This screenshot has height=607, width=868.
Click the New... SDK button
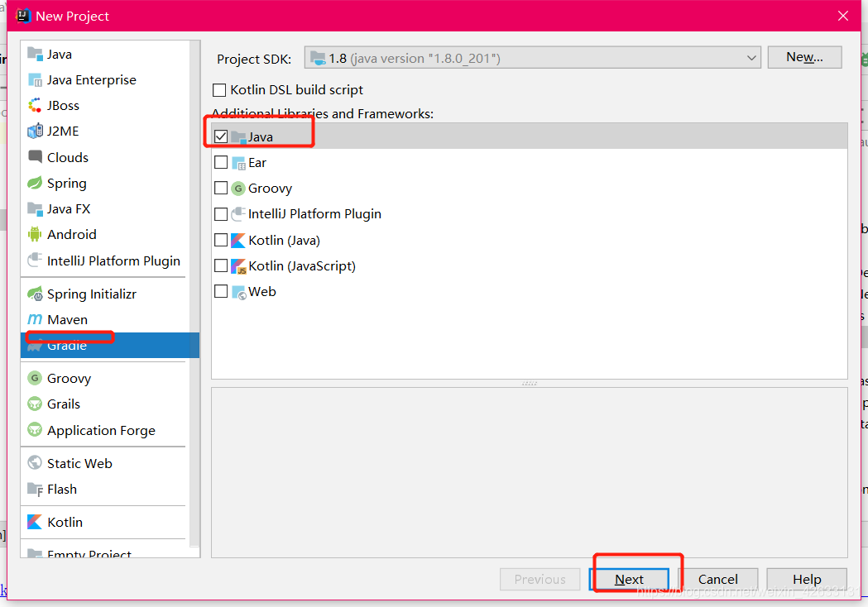(x=804, y=57)
